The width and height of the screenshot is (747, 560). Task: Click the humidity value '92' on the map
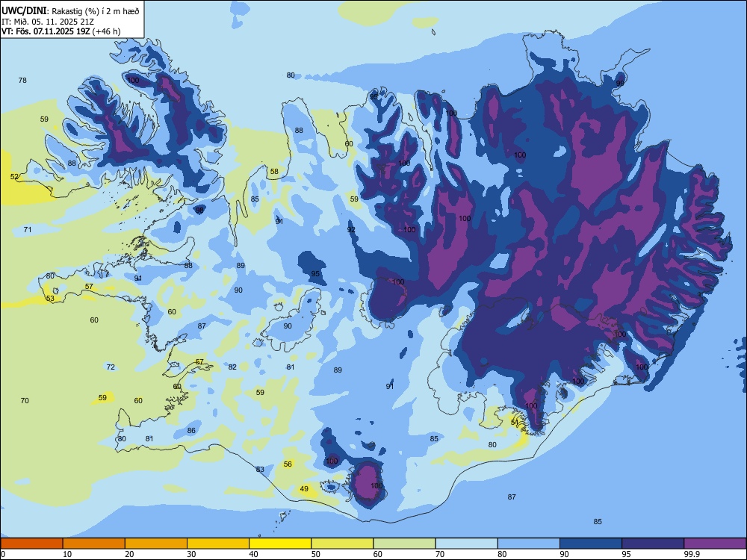(351, 230)
